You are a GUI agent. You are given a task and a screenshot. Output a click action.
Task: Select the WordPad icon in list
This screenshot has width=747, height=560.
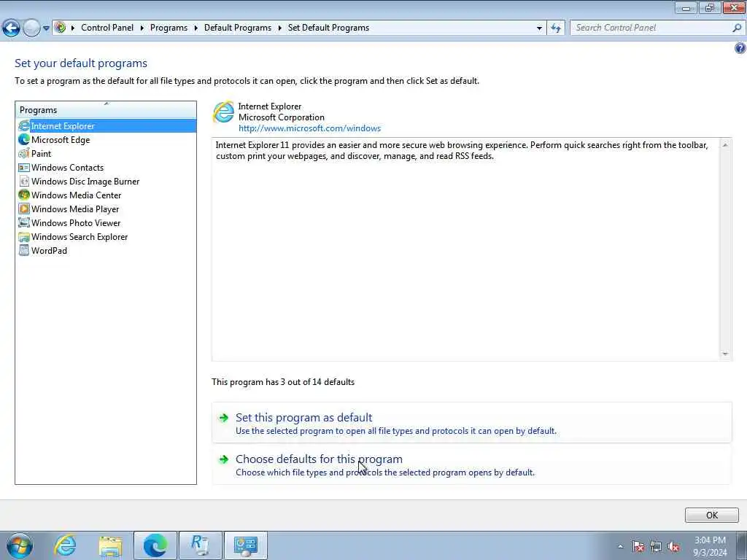(24, 251)
